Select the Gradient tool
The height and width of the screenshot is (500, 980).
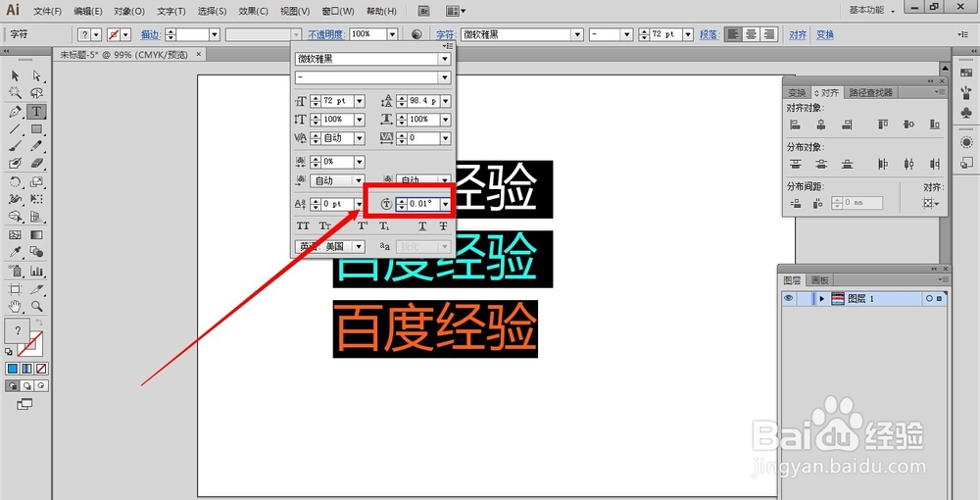37,235
